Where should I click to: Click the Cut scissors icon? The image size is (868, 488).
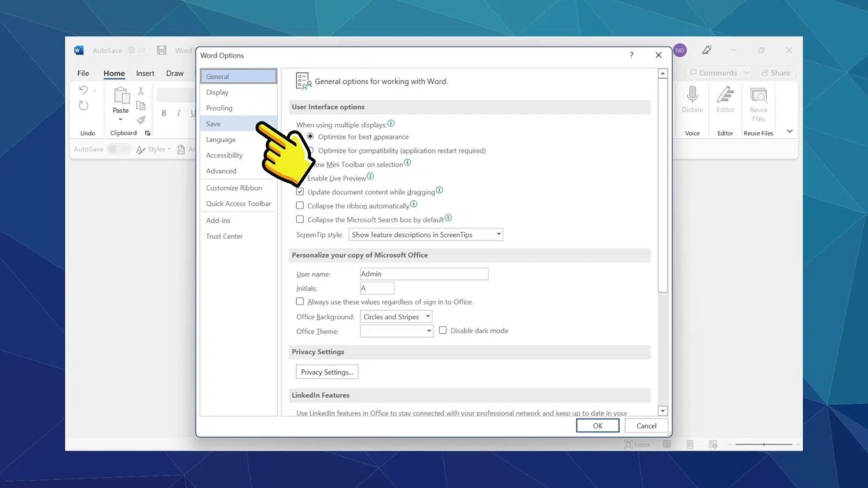[141, 91]
